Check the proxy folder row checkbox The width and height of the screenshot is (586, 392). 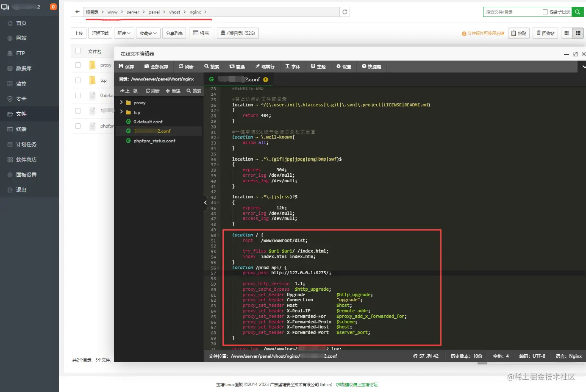78,65
